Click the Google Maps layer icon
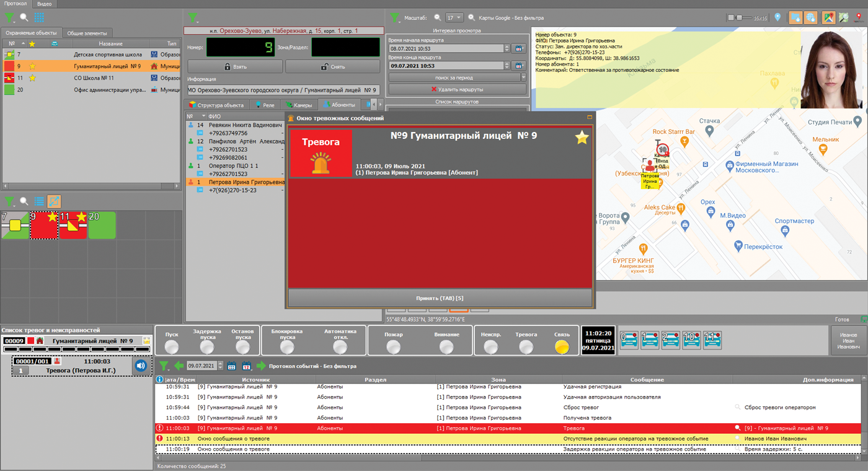 click(x=828, y=18)
